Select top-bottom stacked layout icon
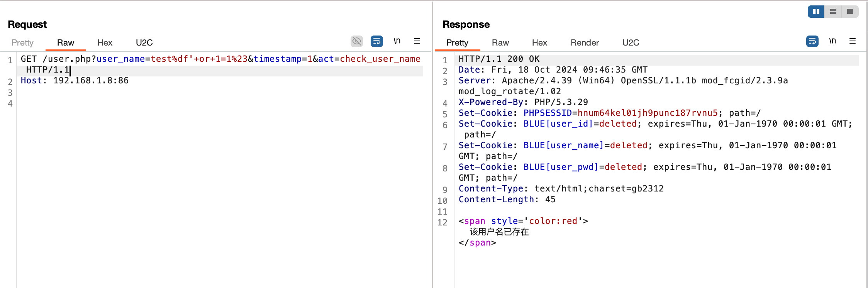This screenshot has height=288, width=868. [833, 12]
